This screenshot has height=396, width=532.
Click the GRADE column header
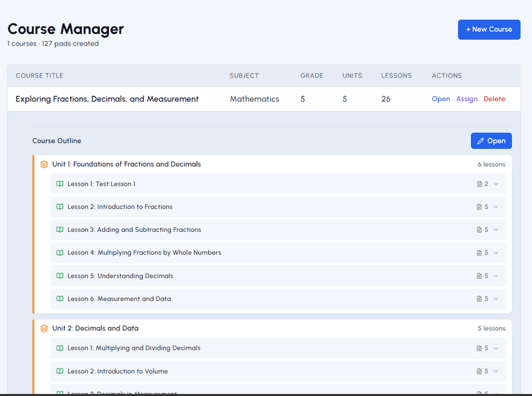click(x=312, y=75)
